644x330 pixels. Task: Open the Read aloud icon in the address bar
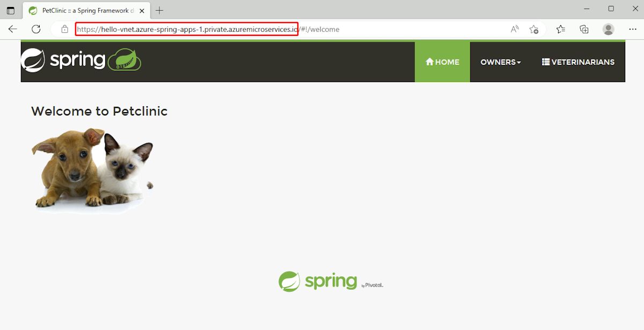515,29
